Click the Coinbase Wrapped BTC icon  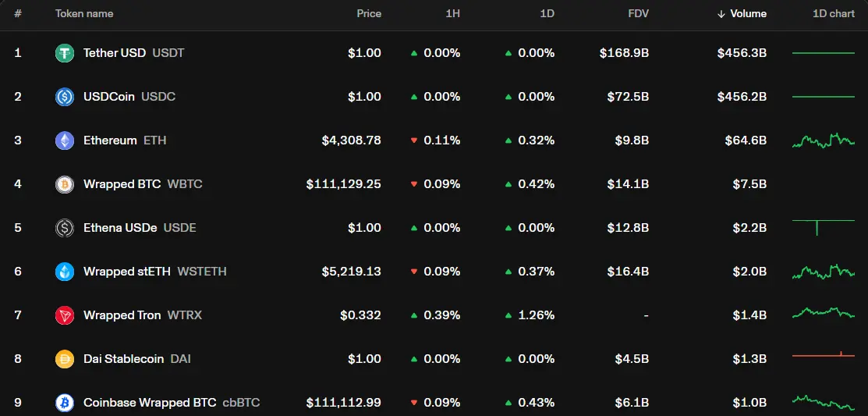[x=65, y=403]
